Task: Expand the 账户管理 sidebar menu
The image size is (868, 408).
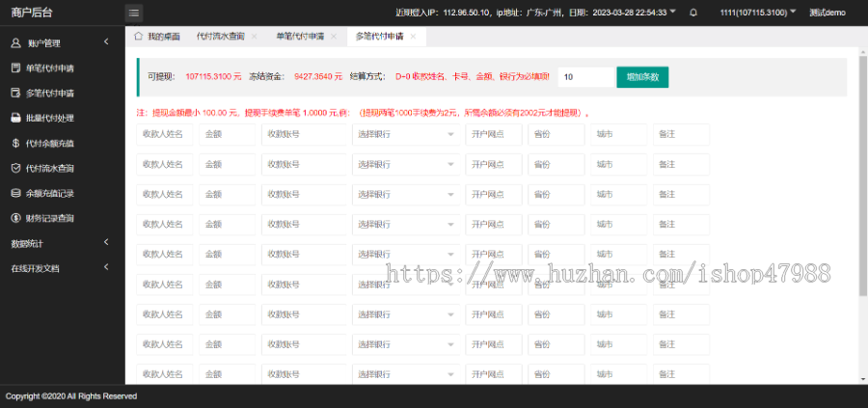Action: [x=106, y=41]
